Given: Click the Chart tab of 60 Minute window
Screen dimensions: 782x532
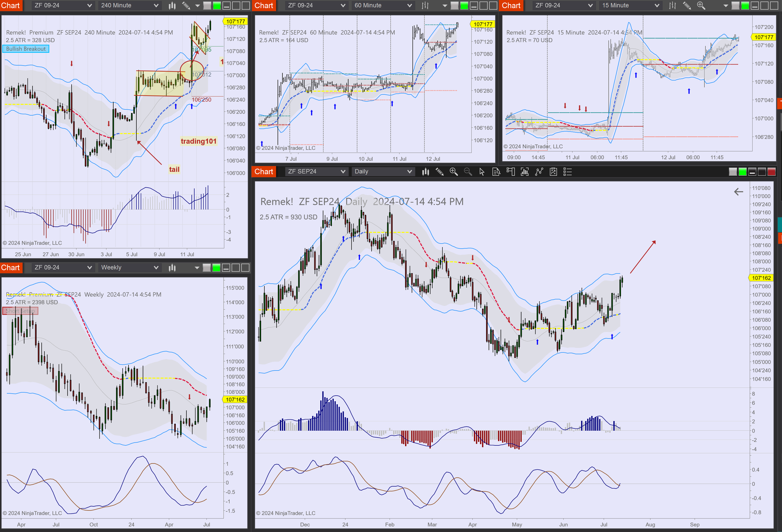Looking at the screenshot, I should pyautogui.click(x=263, y=5).
